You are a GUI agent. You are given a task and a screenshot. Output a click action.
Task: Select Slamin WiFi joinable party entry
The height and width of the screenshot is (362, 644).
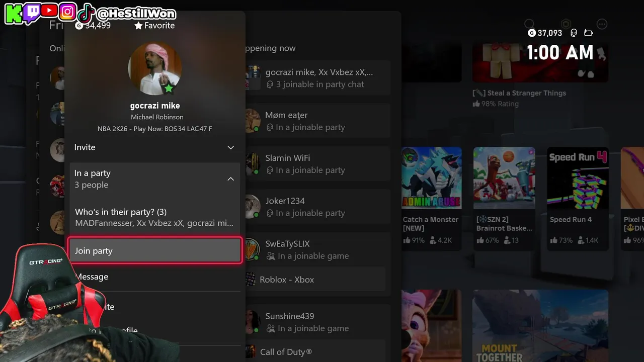coord(317,164)
